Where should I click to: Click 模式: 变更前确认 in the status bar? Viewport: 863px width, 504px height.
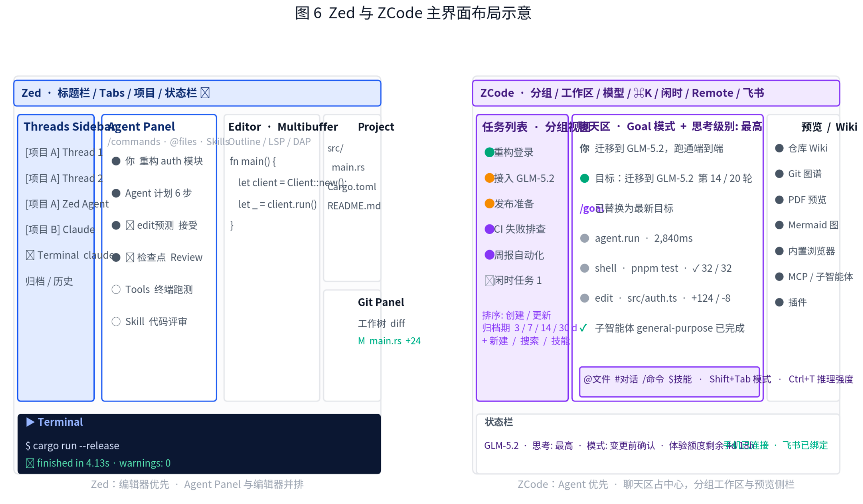click(x=621, y=445)
